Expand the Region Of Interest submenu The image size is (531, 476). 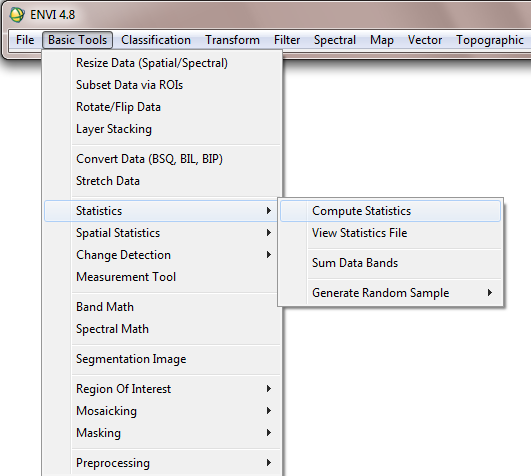pyautogui.click(x=161, y=389)
